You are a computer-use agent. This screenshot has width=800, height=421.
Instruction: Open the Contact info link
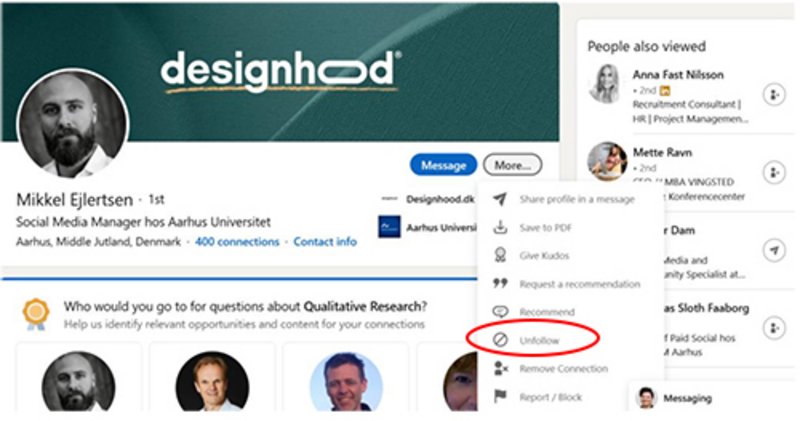pyautogui.click(x=325, y=242)
